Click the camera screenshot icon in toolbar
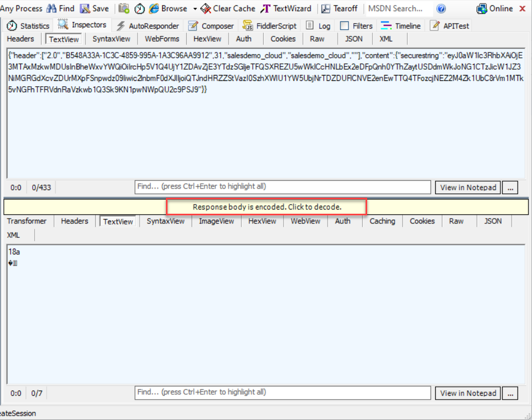Viewport: 532px width, 420px height. [124, 9]
